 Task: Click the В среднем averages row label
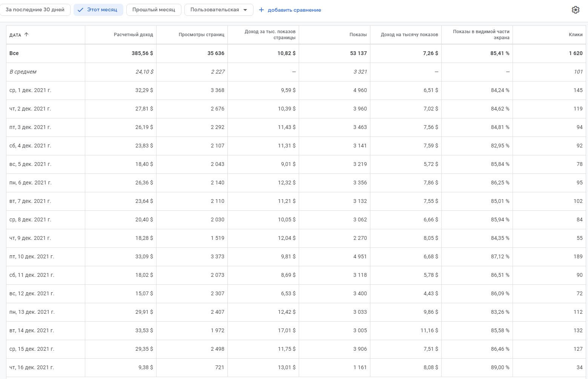pos(23,72)
